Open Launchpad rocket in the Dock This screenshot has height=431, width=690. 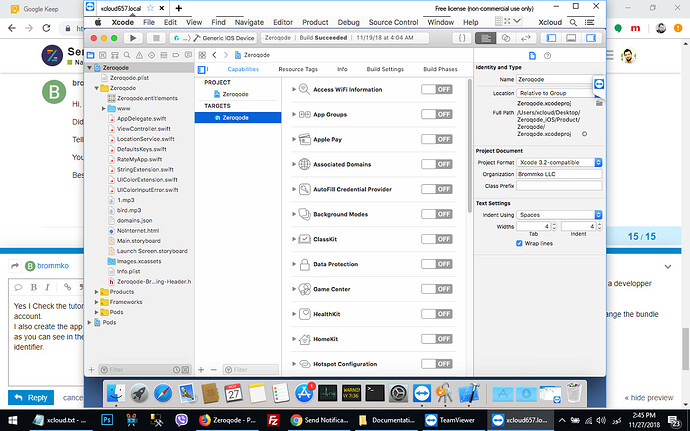tap(139, 393)
